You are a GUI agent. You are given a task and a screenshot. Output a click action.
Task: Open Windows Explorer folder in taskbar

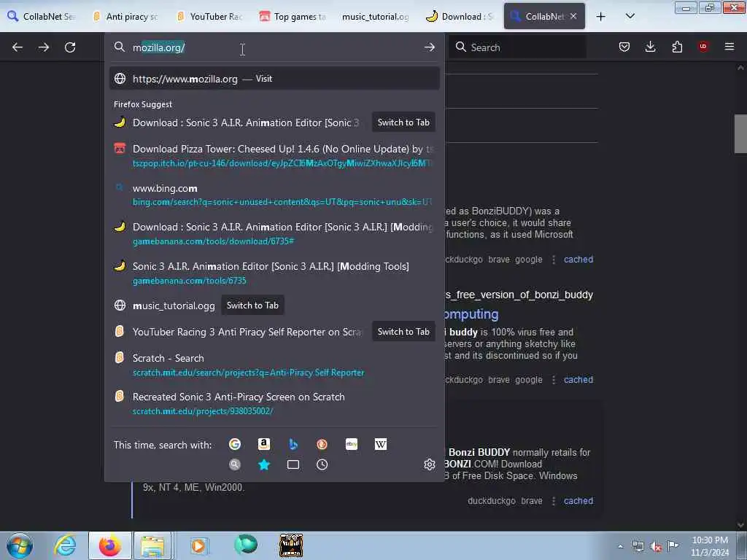[152, 545]
